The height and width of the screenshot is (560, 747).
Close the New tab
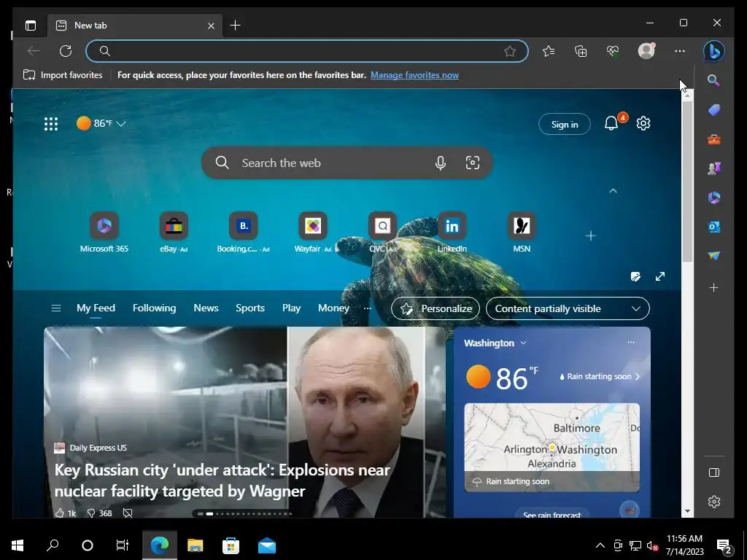pyautogui.click(x=211, y=26)
